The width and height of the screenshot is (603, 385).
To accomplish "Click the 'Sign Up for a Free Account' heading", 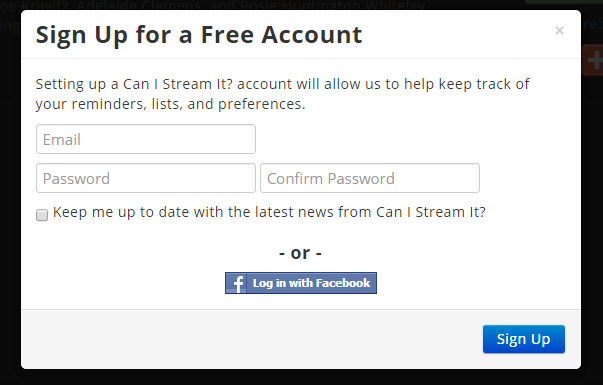I will pos(199,35).
